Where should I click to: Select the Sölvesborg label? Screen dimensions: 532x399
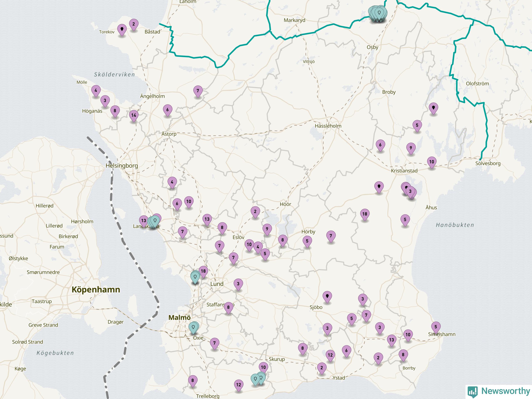click(488, 163)
